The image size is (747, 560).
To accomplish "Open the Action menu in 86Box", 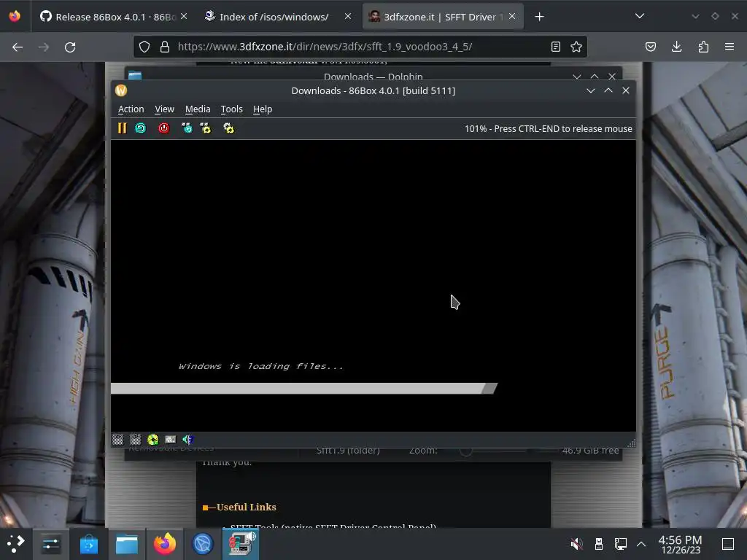I will [x=131, y=109].
